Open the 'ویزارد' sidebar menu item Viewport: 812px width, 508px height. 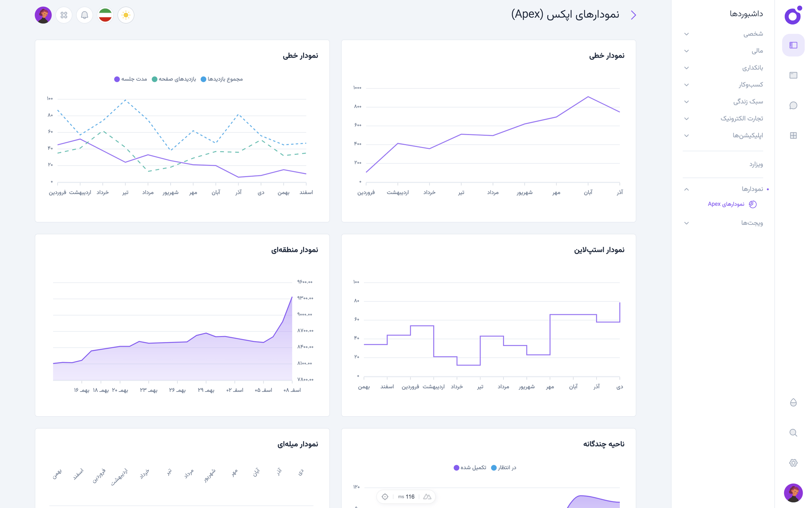click(x=755, y=164)
